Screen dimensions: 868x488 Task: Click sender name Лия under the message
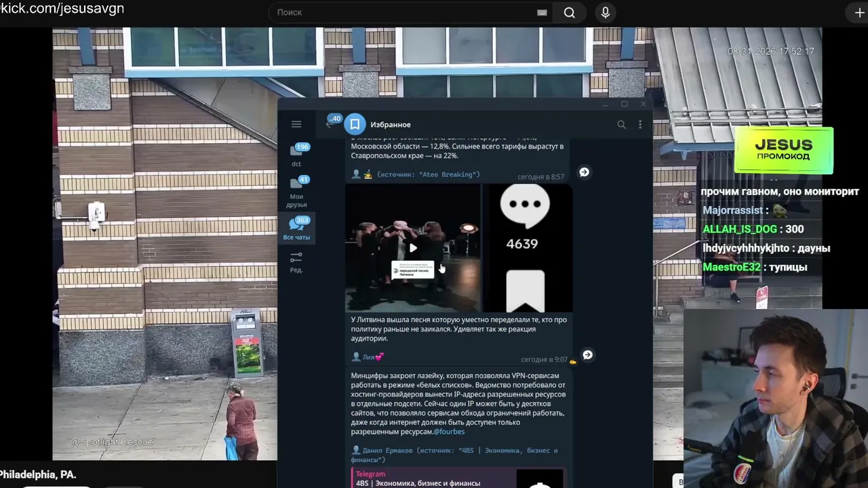point(373,357)
